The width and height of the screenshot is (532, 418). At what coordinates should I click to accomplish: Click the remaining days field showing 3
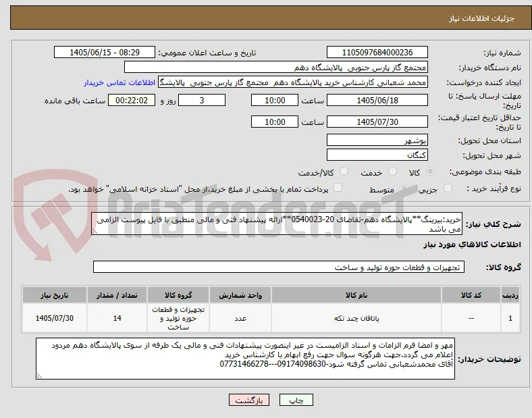(202, 101)
